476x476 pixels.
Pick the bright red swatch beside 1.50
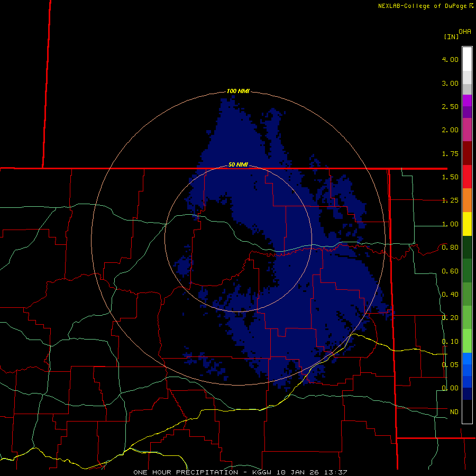467,177
